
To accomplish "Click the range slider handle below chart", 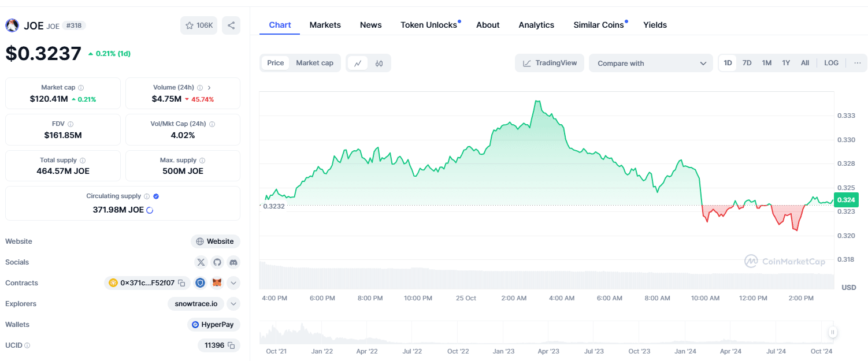I will pos(832,332).
